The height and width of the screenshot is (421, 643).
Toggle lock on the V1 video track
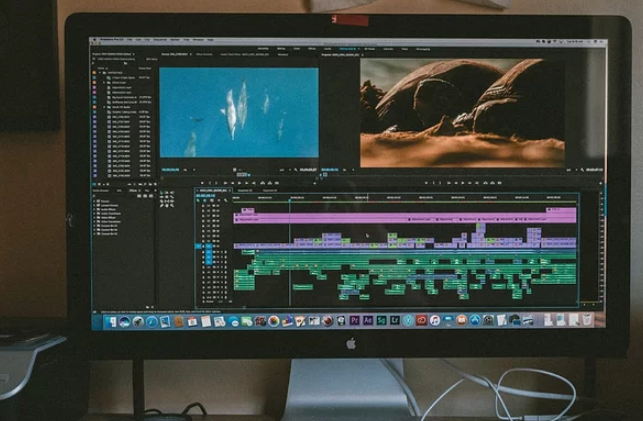(x=203, y=246)
